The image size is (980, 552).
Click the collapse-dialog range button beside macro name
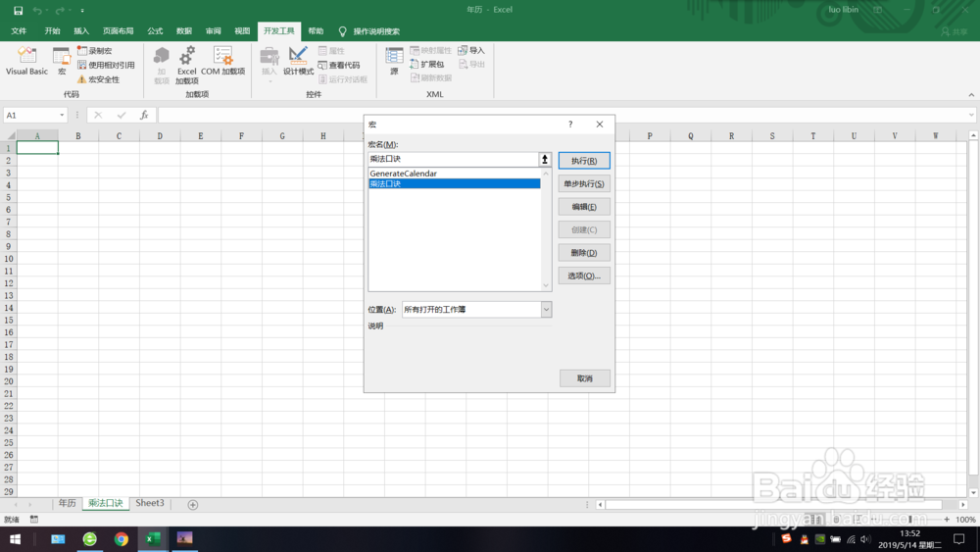544,159
